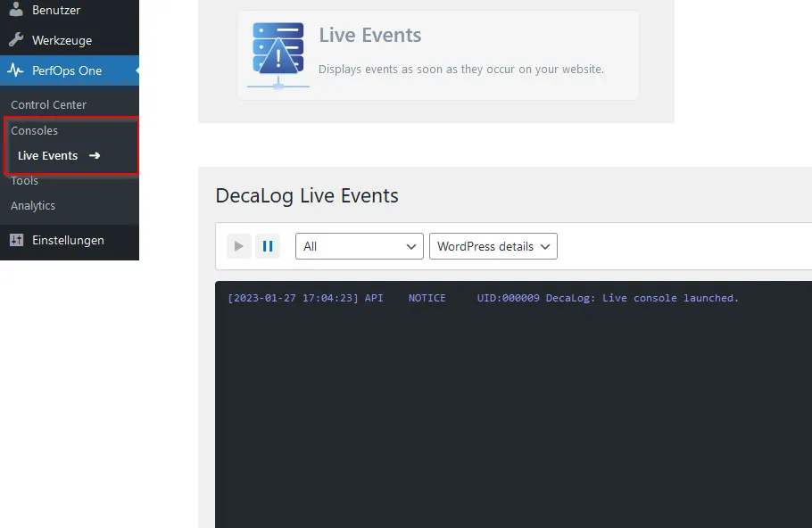
Task: Click the Live Events card title
Action: [369, 35]
